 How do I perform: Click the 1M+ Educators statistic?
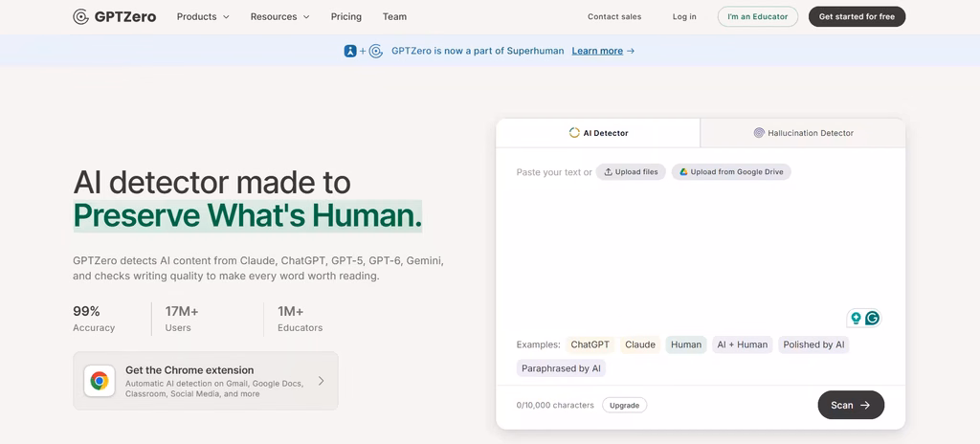301,319
